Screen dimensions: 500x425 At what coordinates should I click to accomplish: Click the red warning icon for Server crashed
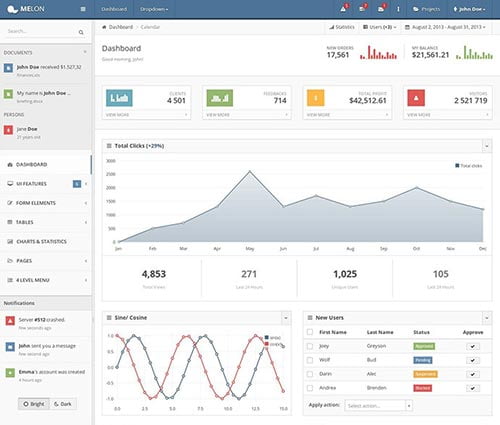(10, 321)
